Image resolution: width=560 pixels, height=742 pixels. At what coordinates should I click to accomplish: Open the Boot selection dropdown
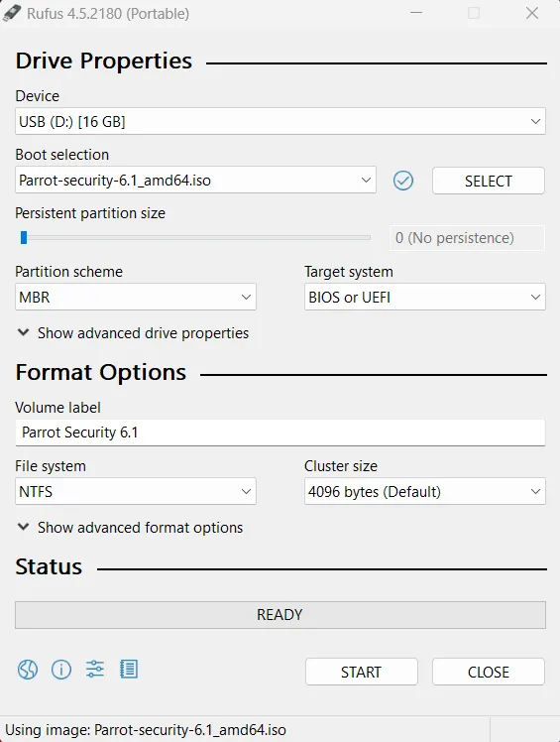click(x=195, y=180)
